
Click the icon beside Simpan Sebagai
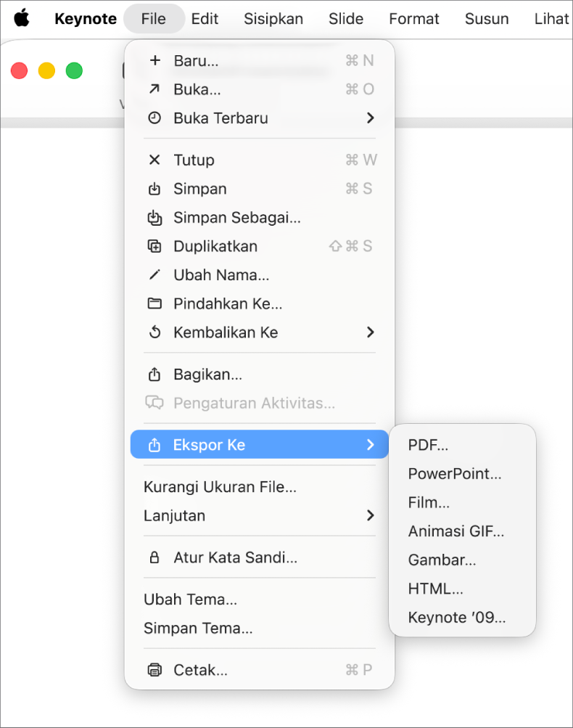coord(154,217)
